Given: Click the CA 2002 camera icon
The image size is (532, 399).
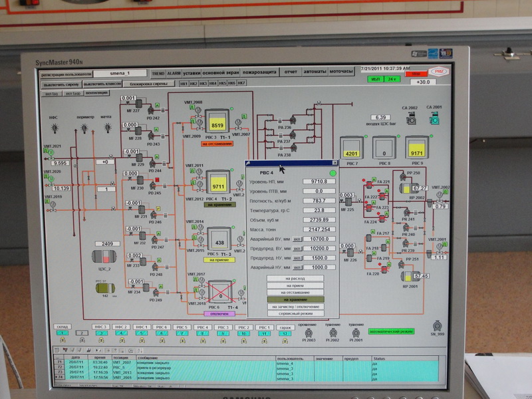Looking at the screenshot, I should pos(411,118).
